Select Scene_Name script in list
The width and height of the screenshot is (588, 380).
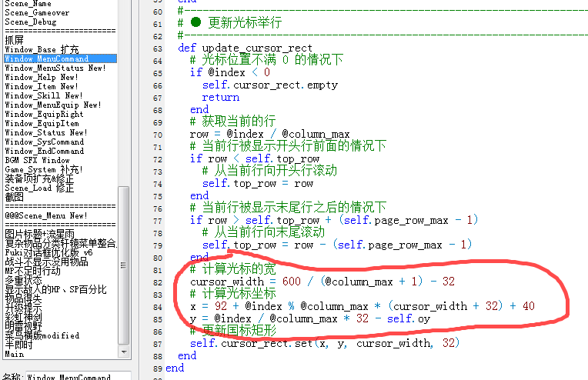point(28,3)
